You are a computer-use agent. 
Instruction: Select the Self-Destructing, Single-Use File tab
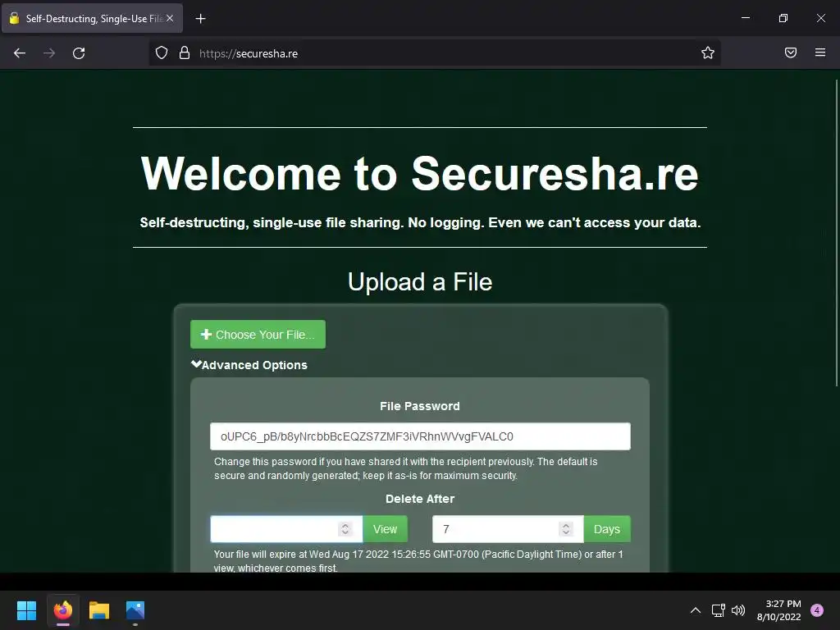coord(92,18)
